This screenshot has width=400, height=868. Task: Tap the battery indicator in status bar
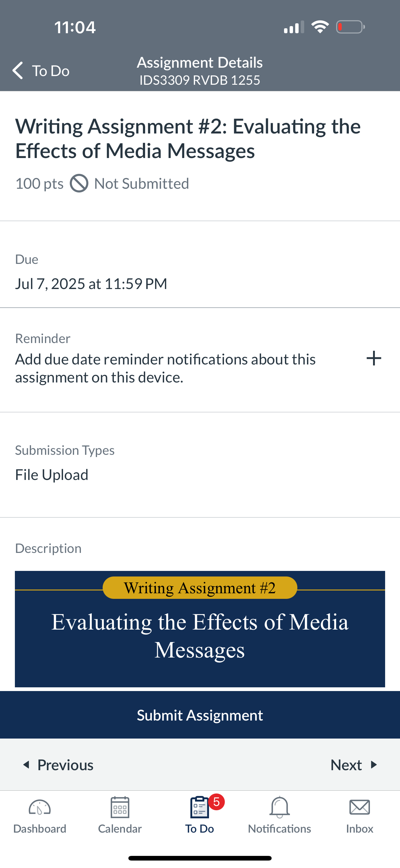click(350, 27)
